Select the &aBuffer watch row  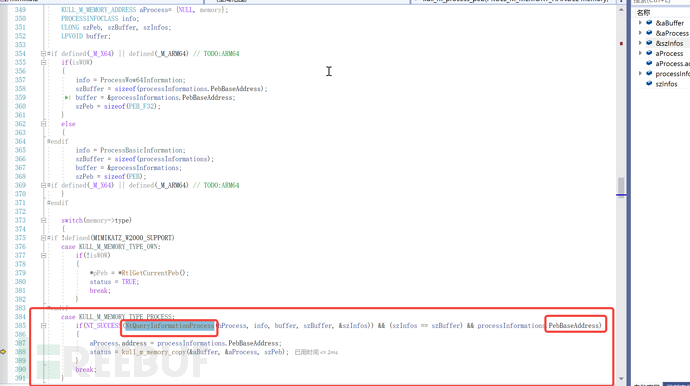[x=662, y=23]
